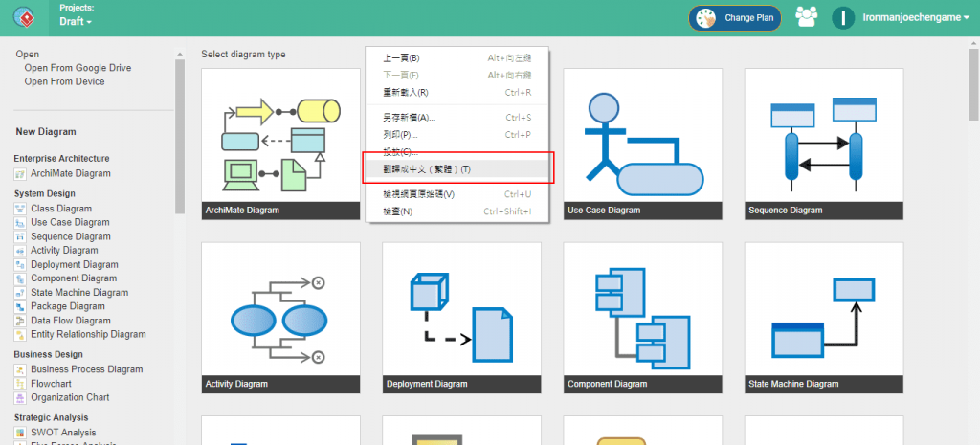Select the Sequence Diagram thumbnail card
980x445 pixels.
coord(824,144)
